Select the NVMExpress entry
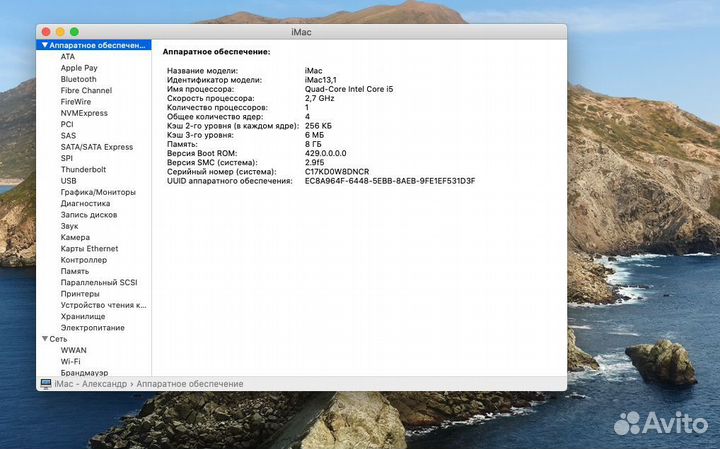 click(x=84, y=113)
